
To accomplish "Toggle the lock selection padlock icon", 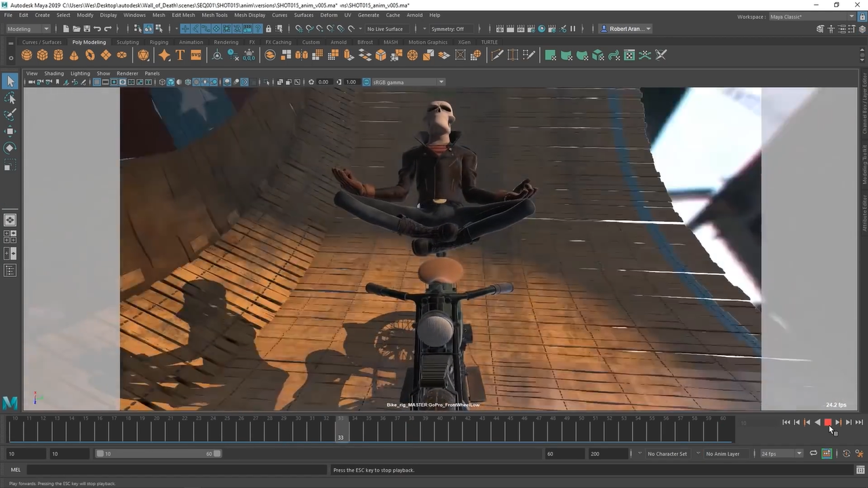I will pos(269,29).
